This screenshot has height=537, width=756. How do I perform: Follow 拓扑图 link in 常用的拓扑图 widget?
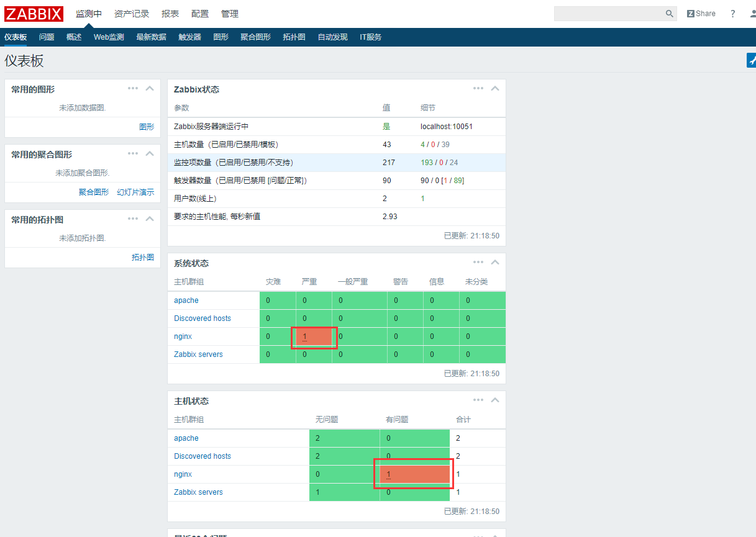pos(143,257)
